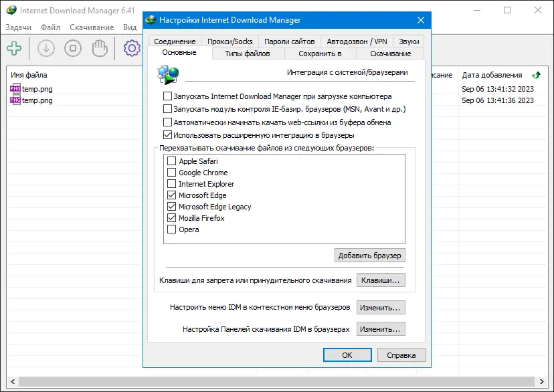Viewport: 554px width, 392px height.
Task: Open the Вид menu
Action: 130,27
